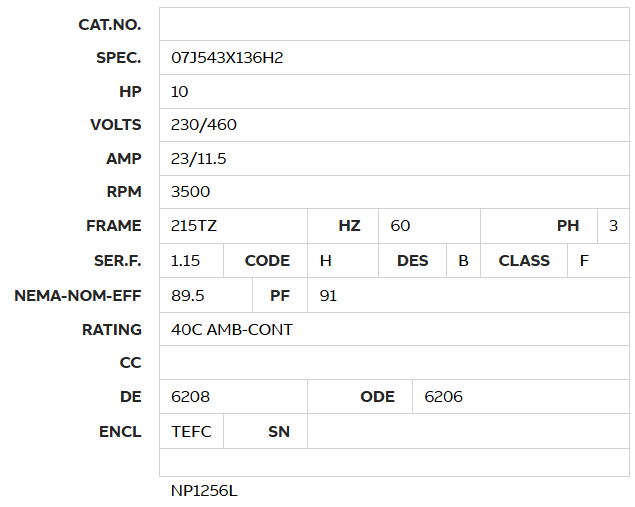Click the empty CAT.NO. value cell
The image size is (635, 507).
click(394, 24)
